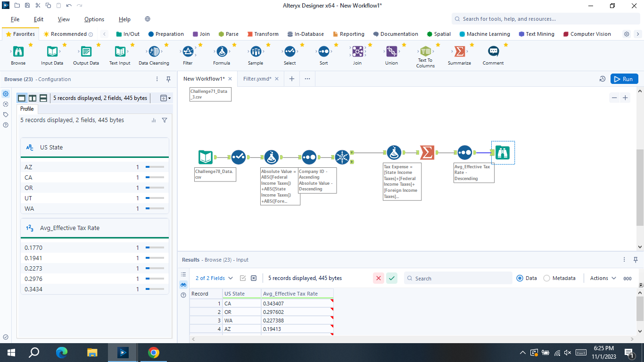Select the Summarize tool on the canvas
This screenshot has height=362, width=644.
click(x=427, y=153)
